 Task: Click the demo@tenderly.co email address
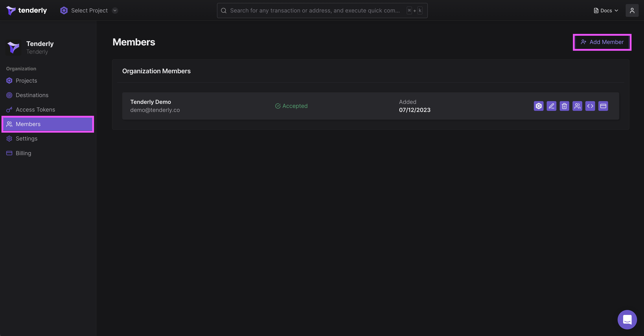(155, 110)
